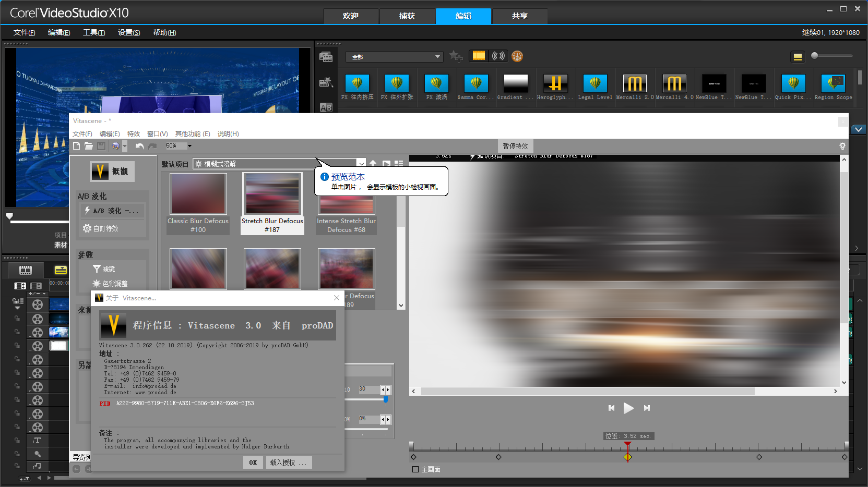Switch preset browser to list view icon
Viewport: 868px width, 487px height.
point(399,164)
